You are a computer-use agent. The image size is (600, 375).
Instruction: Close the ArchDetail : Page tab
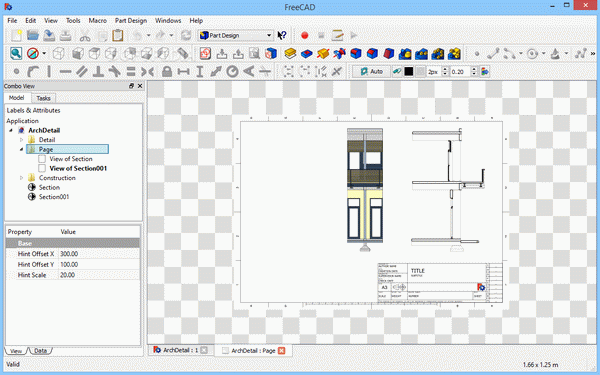[x=282, y=351]
